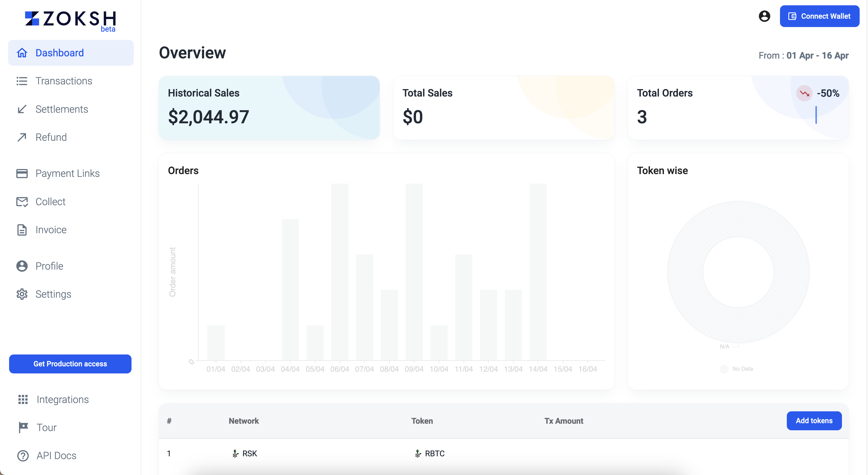This screenshot has height=475, width=868.
Task: Click the RSK network icon in row 1
Action: click(x=235, y=454)
